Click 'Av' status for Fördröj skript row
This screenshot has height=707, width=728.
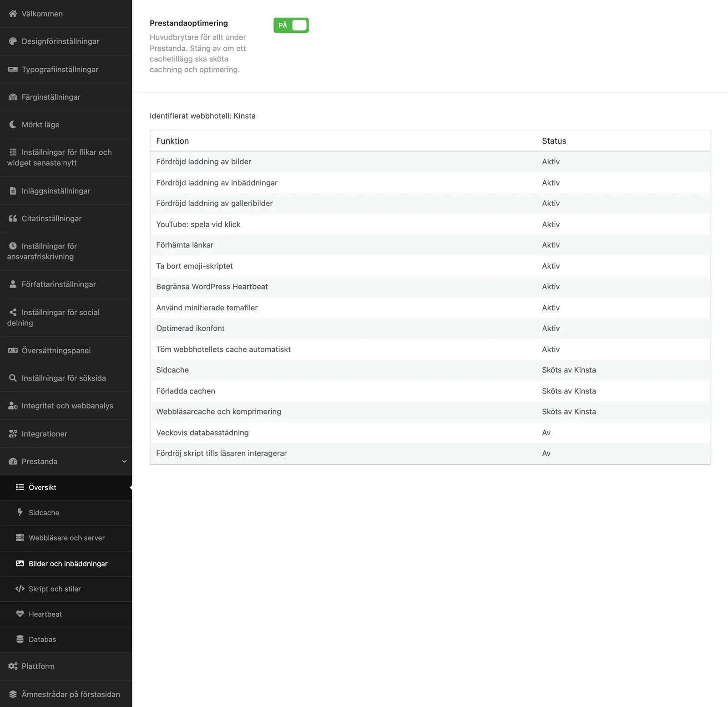(x=546, y=453)
